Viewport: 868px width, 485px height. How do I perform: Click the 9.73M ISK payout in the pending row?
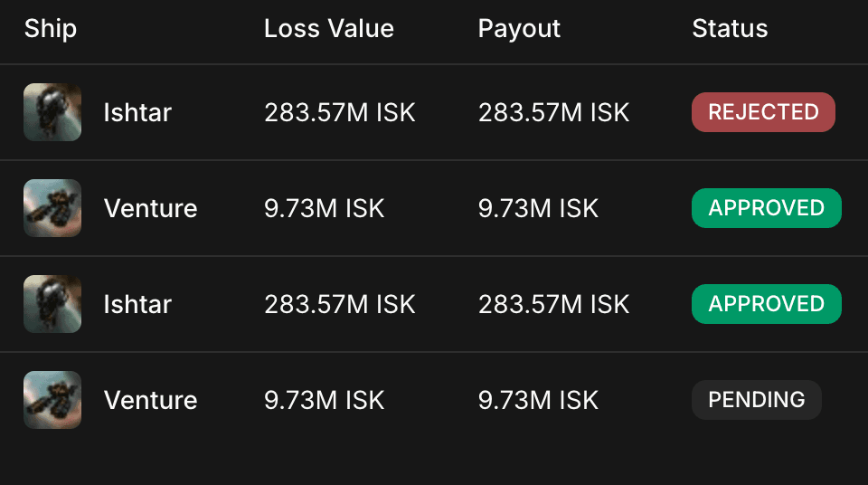coord(538,400)
